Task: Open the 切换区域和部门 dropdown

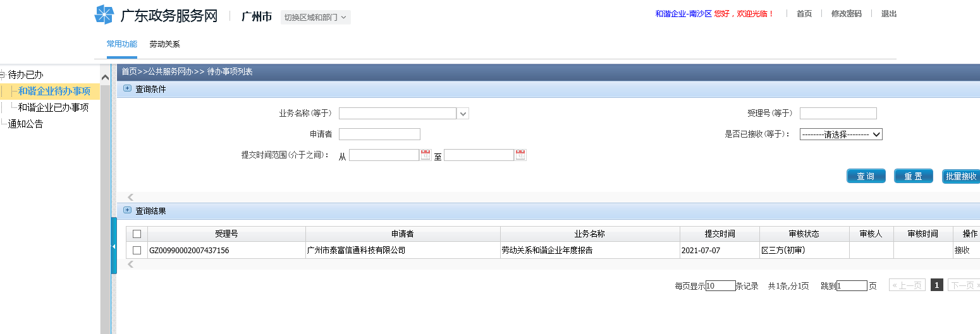Action: click(315, 17)
